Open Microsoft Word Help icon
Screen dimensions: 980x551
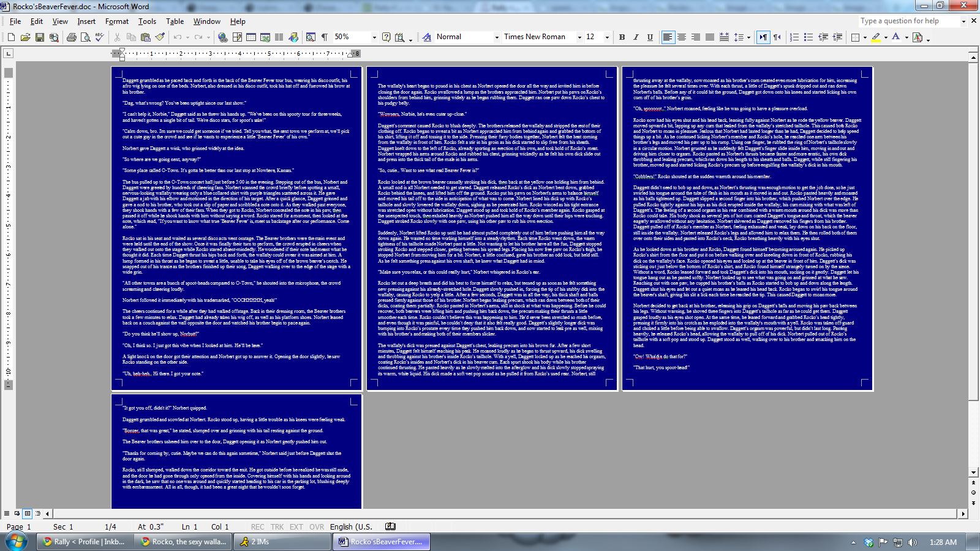386,37
